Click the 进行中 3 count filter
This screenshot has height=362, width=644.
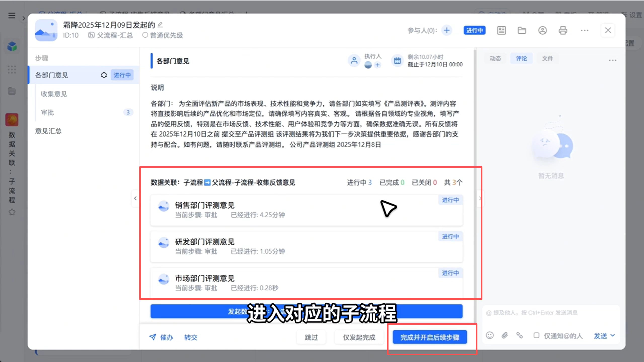[x=359, y=182]
